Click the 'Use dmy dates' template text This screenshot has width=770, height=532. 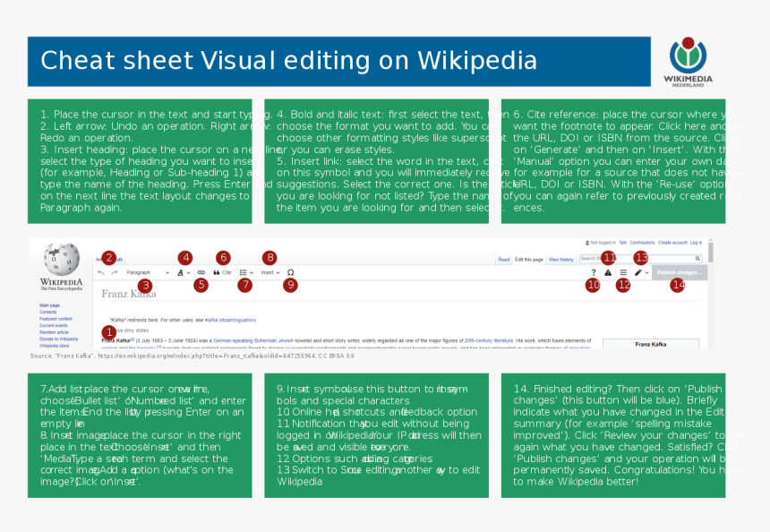click(x=133, y=330)
